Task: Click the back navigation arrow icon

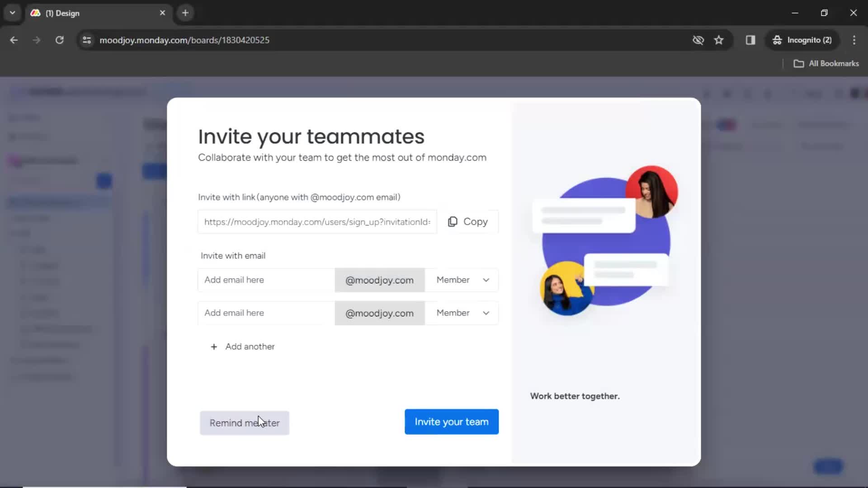Action: [x=14, y=40]
